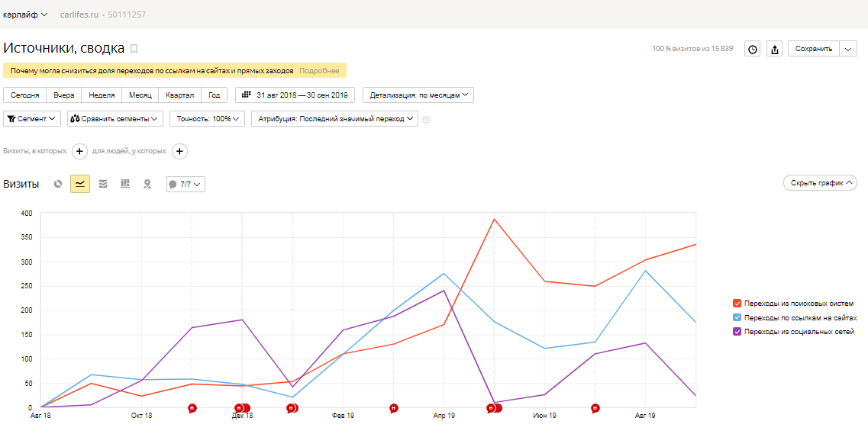Screen dimensions: 868x434
Task: Open the Подробнее link in notice
Action: click(x=319, y=71)
